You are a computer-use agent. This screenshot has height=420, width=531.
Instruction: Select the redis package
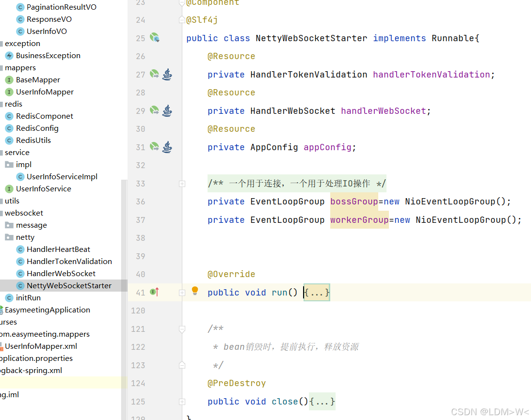(14, 104)
